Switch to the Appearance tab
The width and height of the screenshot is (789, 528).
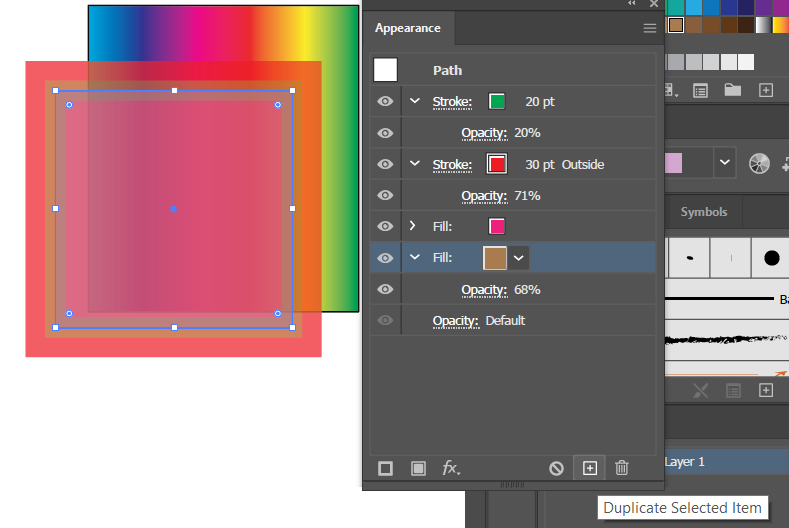coord(408,28)
